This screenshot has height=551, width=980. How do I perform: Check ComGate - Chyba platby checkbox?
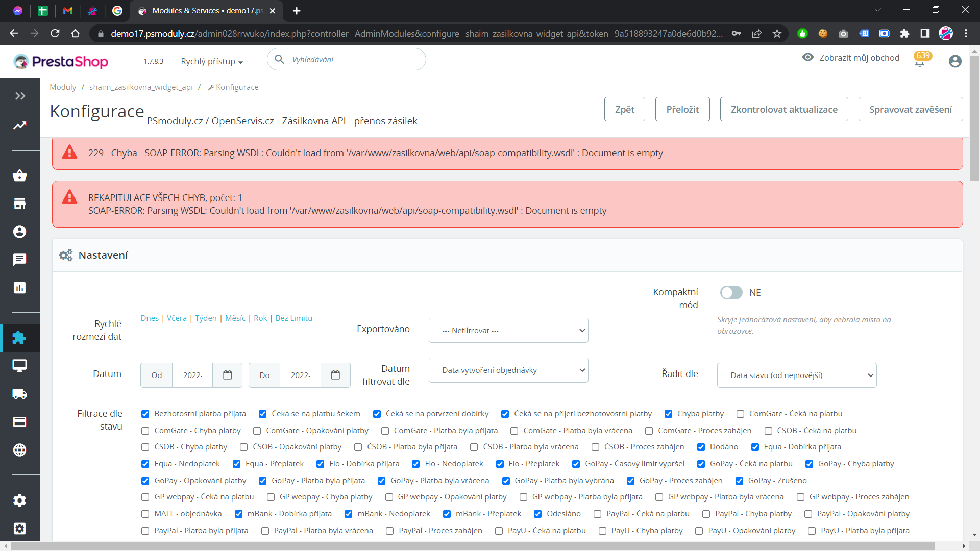click(x=145, y=431)
